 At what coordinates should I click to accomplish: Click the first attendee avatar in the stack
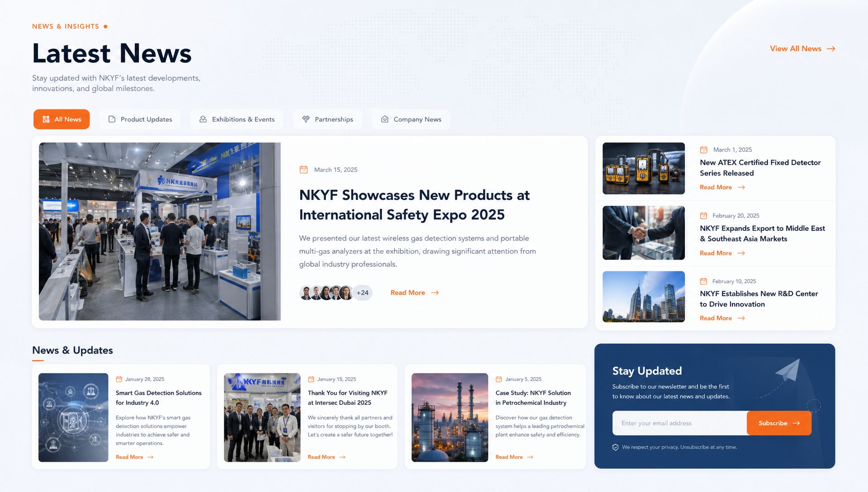pos(306,293)
